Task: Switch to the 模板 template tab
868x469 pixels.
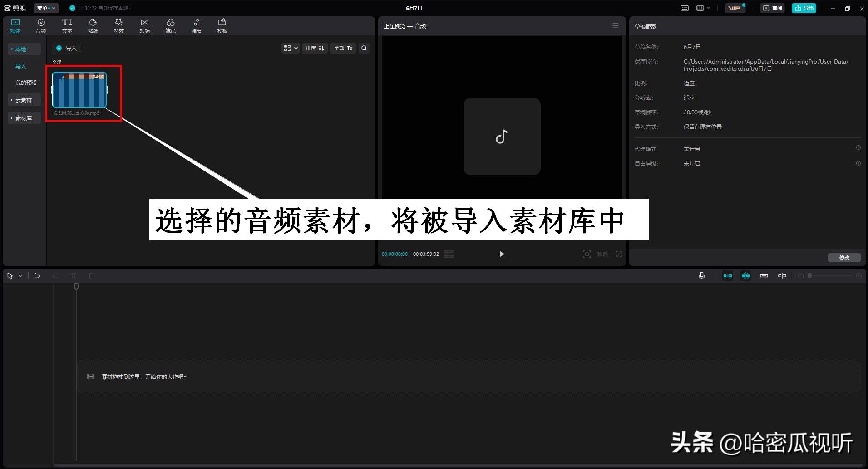Action: (x=222, y=25)
